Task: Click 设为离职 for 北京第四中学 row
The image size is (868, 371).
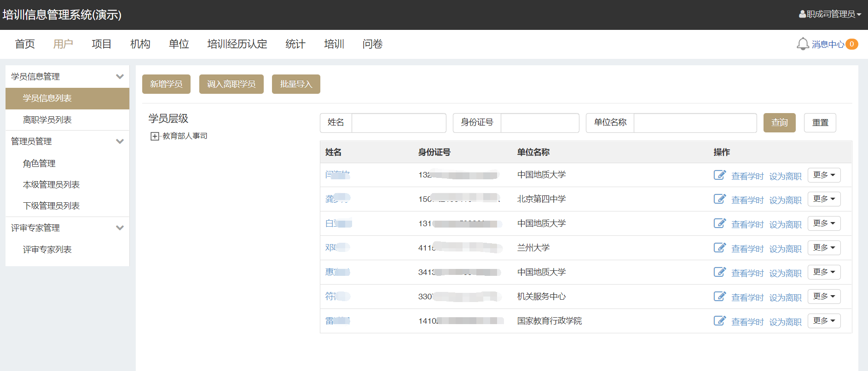Action: 786,200
